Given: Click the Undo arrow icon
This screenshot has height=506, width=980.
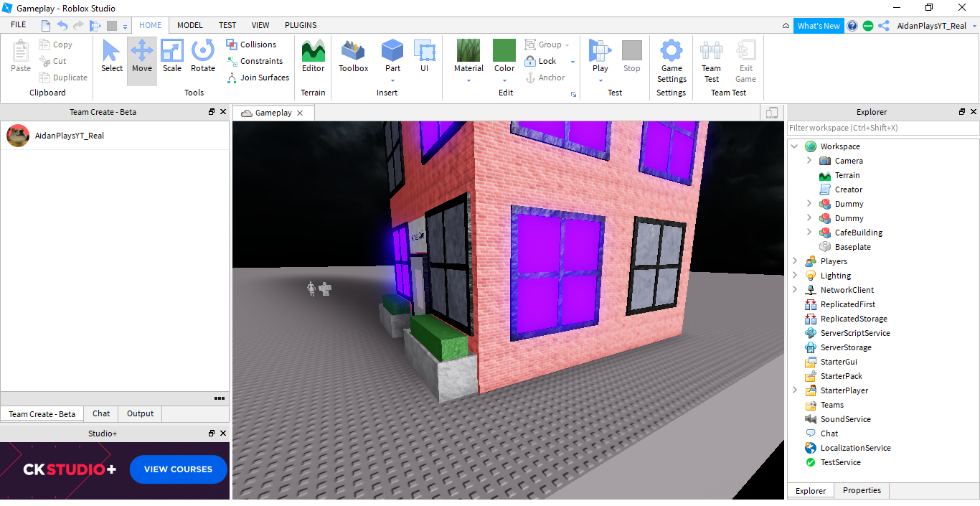Looking at the screenshot, I should [x=62, y=26].
